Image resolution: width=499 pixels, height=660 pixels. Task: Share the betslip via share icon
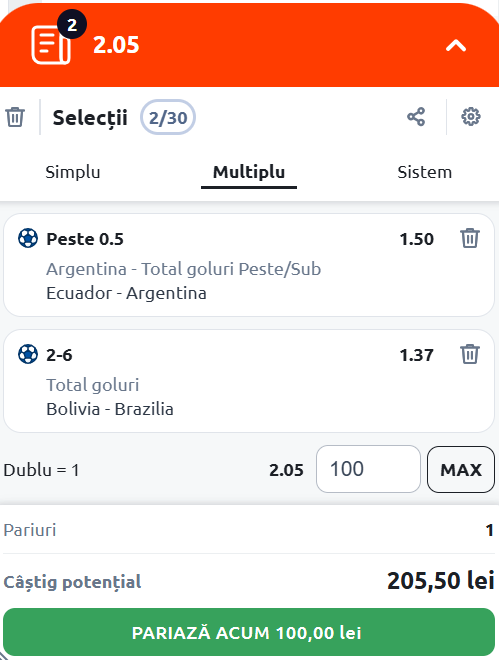(x=416, y=117)
